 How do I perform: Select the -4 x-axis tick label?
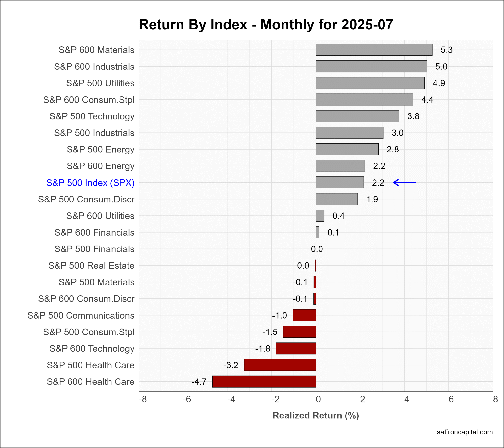tap(231, 399)
